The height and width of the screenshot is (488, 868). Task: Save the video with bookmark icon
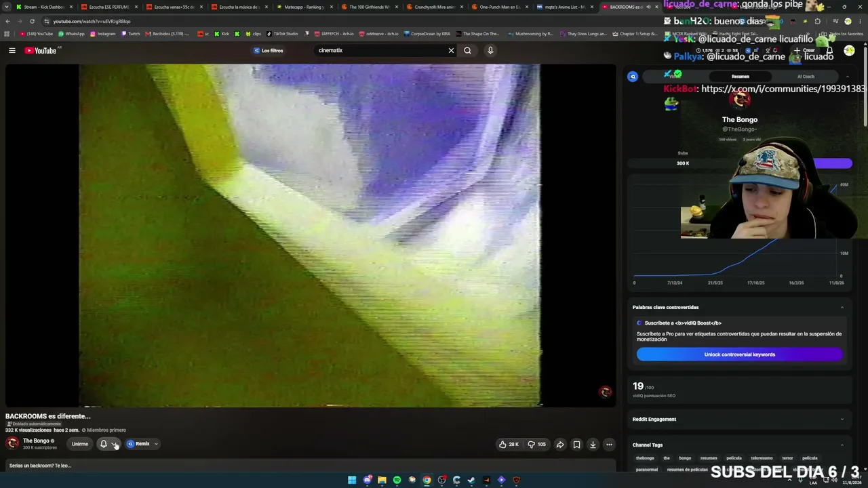576,445
